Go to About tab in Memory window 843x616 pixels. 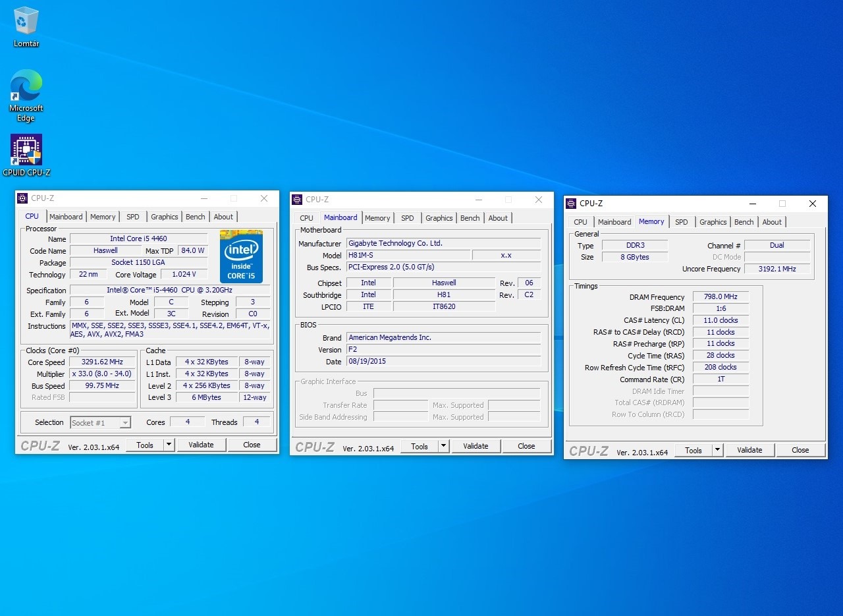coord(772,222)
